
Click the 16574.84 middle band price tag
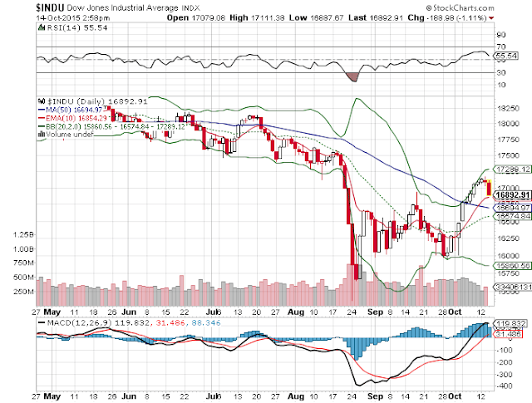513,216
